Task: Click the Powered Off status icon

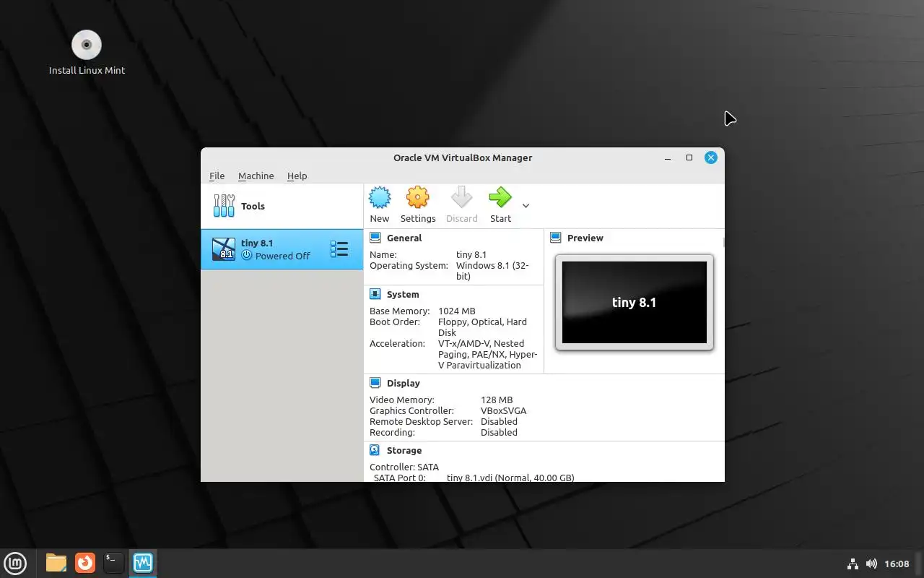Action: (x=247, y=256)
